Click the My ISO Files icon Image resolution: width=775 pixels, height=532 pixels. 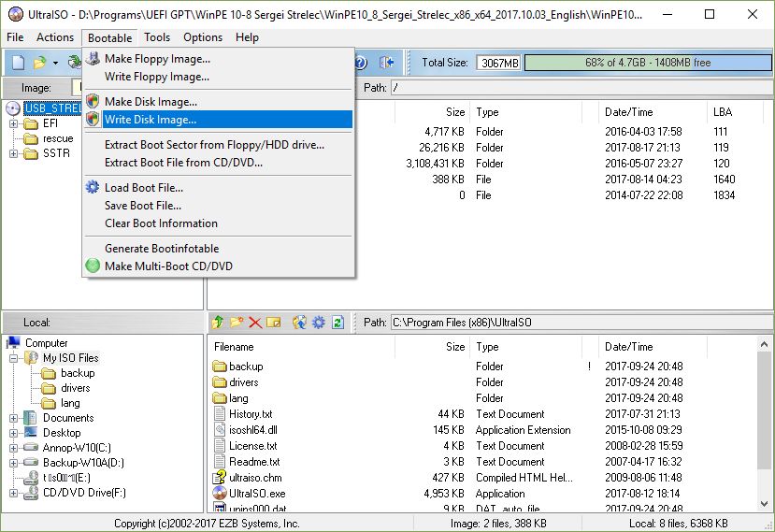point(31,357)
